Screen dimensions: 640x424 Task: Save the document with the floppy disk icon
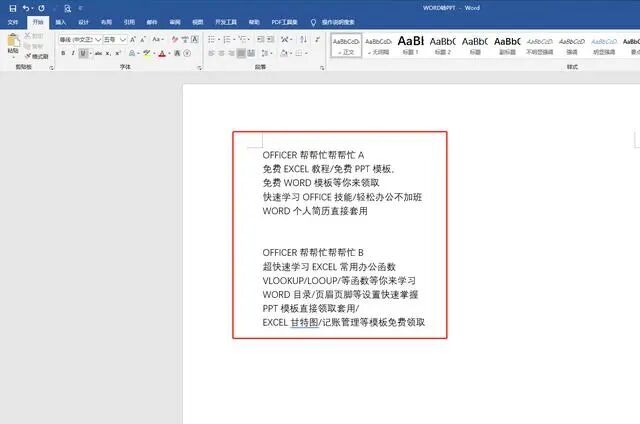coord(13,8)
